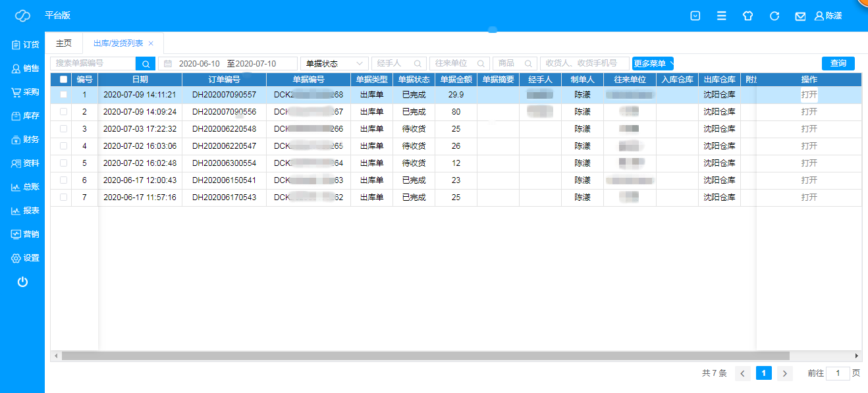Click the power logout icon

(22, 282)
